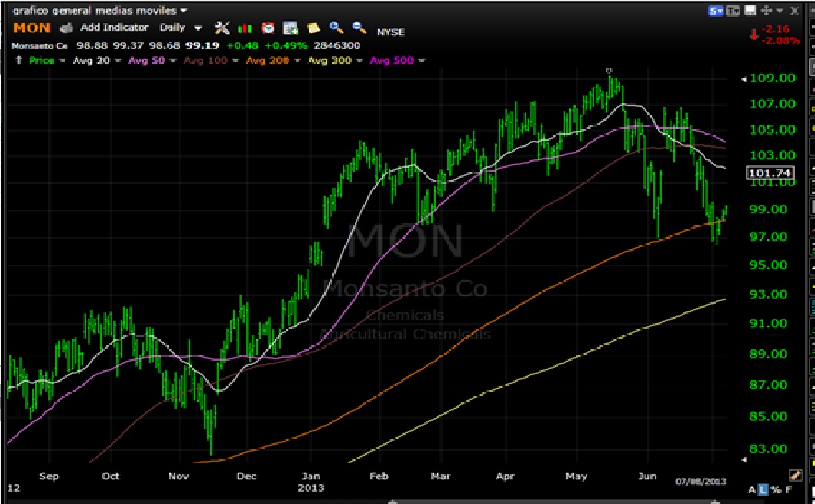Click the small triangle marker beside 109.00

(x=743, y=79)
